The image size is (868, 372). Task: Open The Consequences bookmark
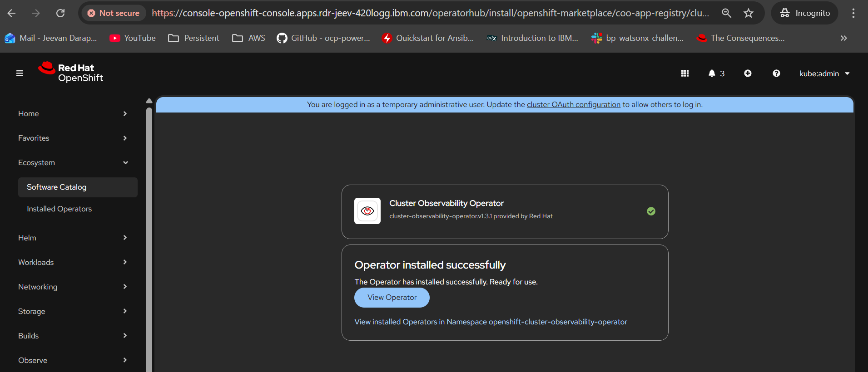click(741, 38)
